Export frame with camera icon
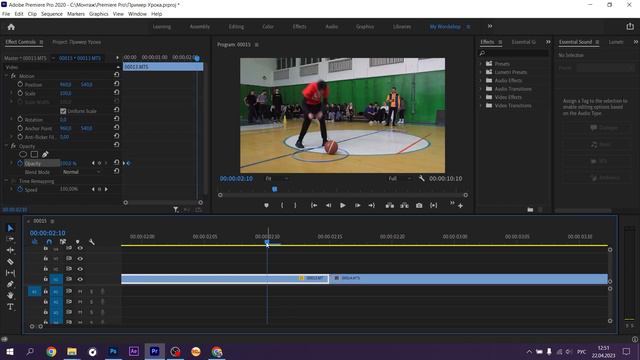The image size is (640, 360). tap(419, 205)
